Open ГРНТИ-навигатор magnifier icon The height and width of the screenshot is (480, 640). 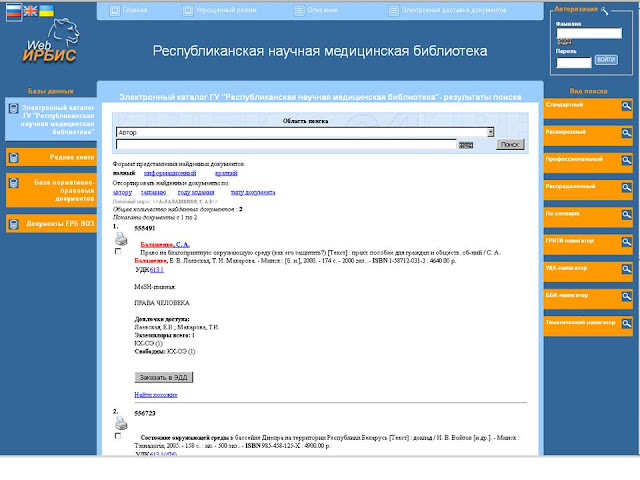626,242
